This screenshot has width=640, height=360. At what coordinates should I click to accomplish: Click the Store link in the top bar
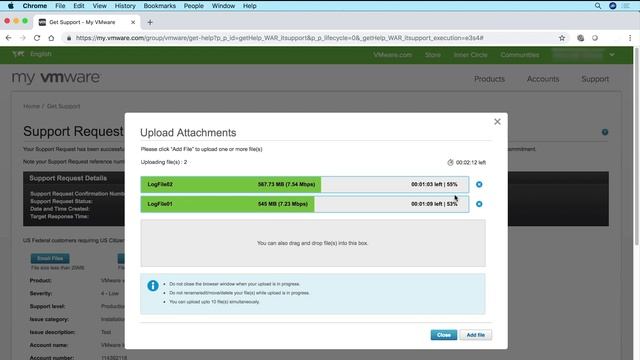click(433, 55)
